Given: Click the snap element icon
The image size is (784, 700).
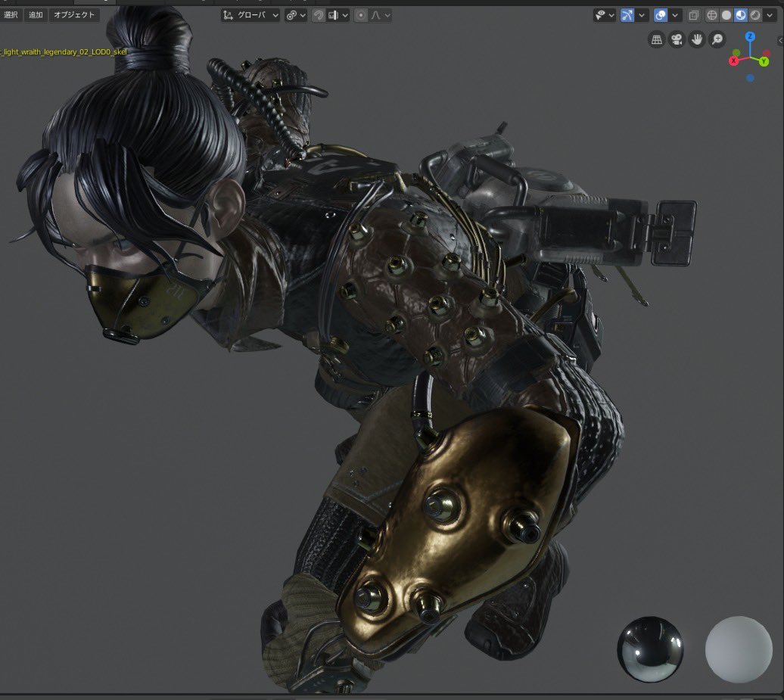Looking at the screenshot, I should [333, 15].
